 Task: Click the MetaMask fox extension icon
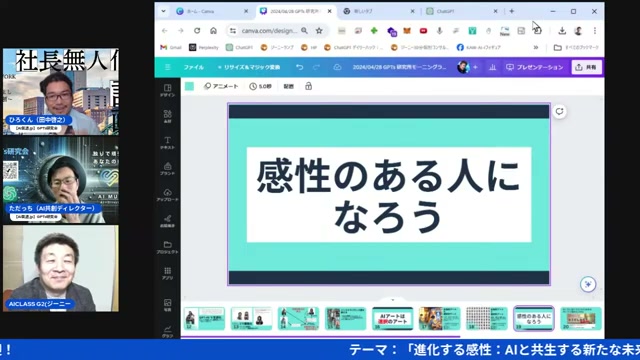point(407,31)
